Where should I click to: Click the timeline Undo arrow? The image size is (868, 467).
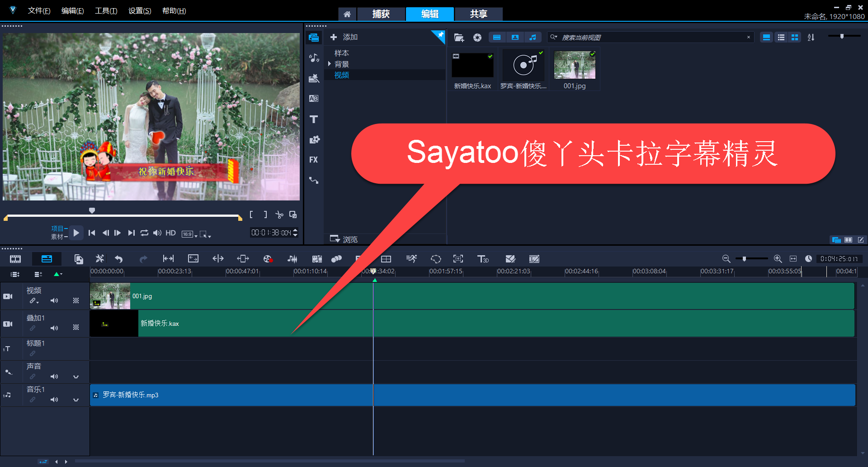pyautogui.click(x=119, y=259)
